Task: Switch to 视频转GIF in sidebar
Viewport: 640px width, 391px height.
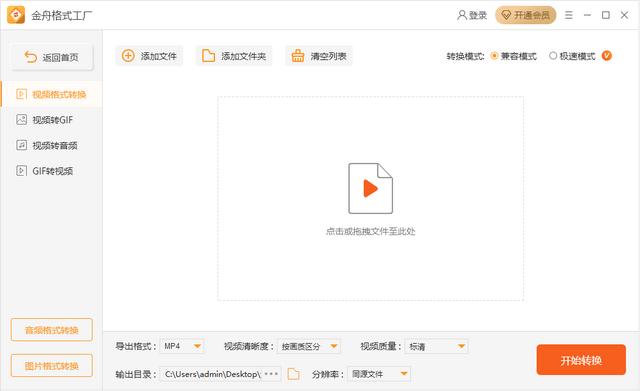Action: (51, 120)
